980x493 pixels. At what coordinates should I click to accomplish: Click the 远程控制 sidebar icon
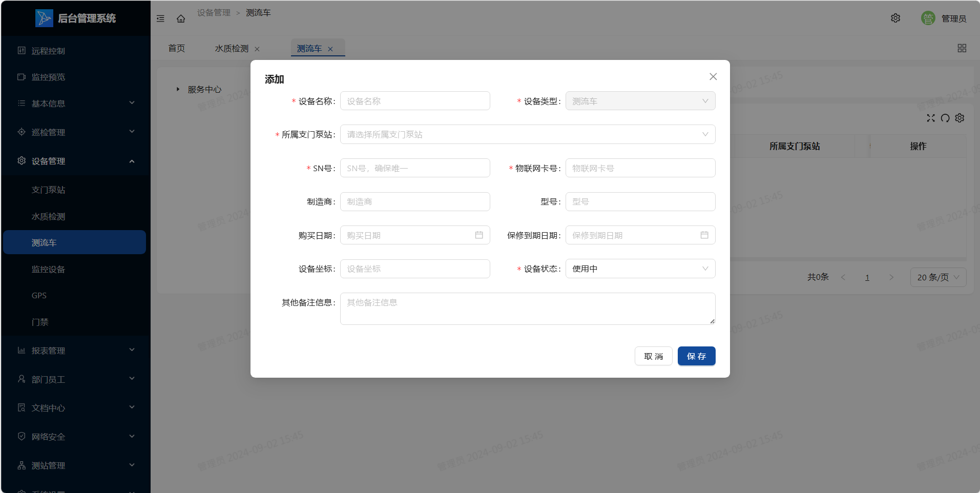pyautogui.click(x=22, y=50)
